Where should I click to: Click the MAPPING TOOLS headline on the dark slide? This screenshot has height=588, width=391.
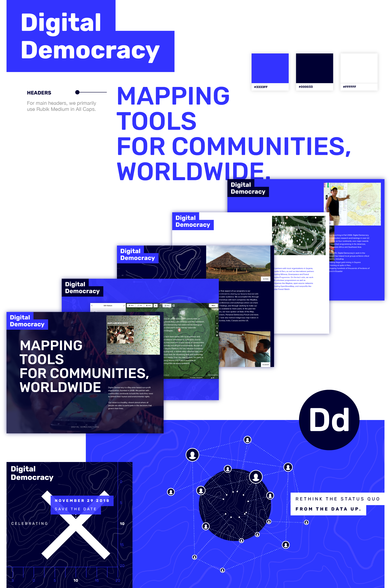[84, 366]
